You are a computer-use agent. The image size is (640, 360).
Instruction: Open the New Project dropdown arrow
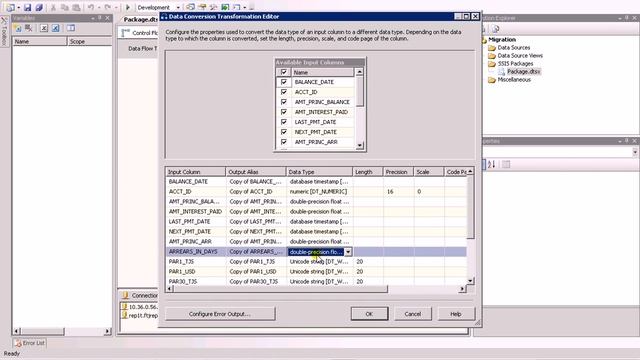coord(18,7)
